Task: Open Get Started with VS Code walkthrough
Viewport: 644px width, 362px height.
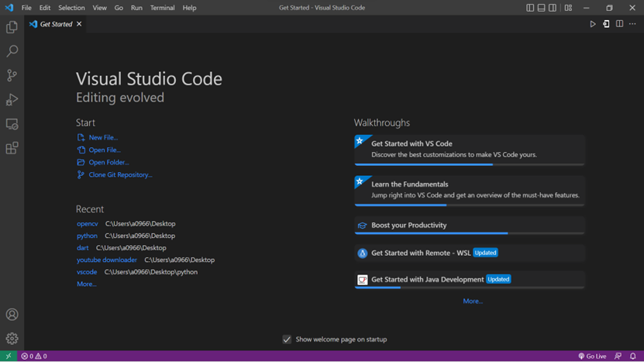Action: (x=470, y=150)
